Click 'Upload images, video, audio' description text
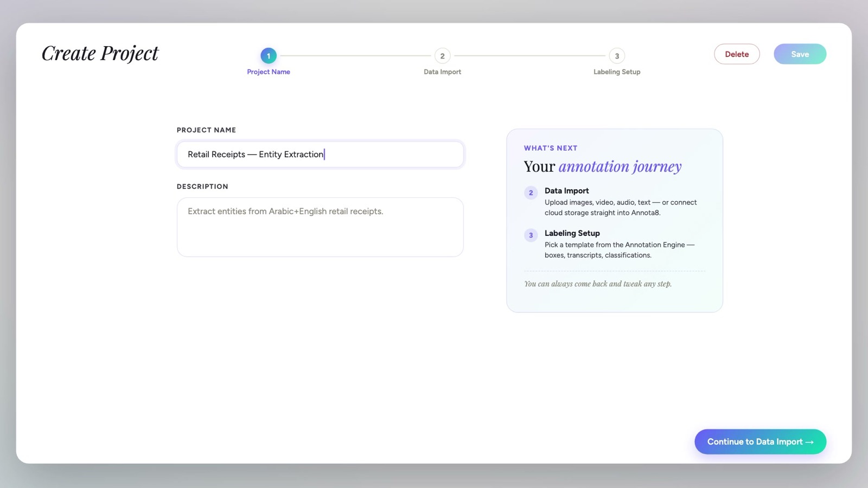 (x=621, y=208)
